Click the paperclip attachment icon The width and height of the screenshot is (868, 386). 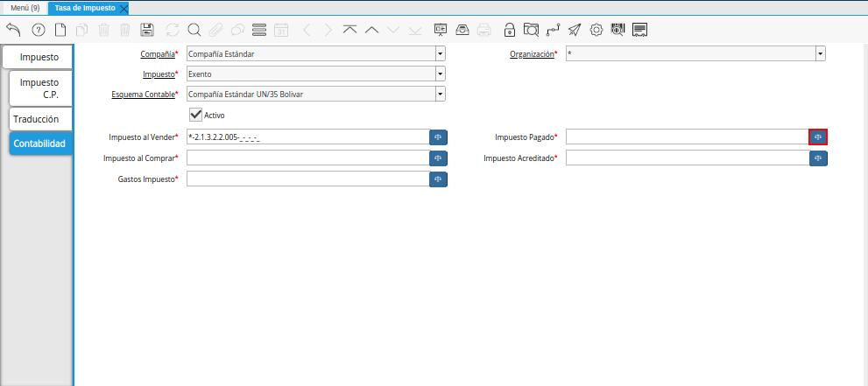(x=215, y=30)
